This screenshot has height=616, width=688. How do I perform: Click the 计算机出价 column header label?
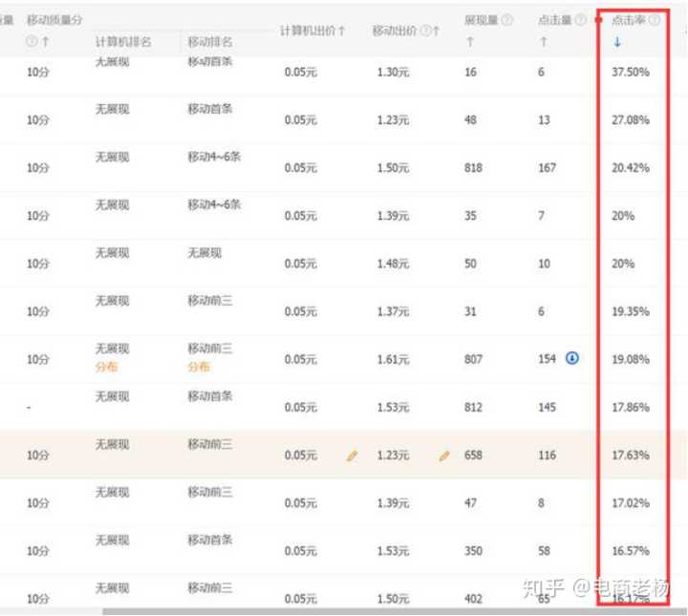click(308, 31)
